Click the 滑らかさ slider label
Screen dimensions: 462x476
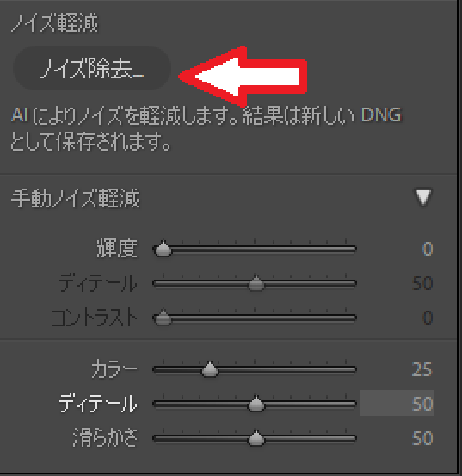click(x=105, y=438)
